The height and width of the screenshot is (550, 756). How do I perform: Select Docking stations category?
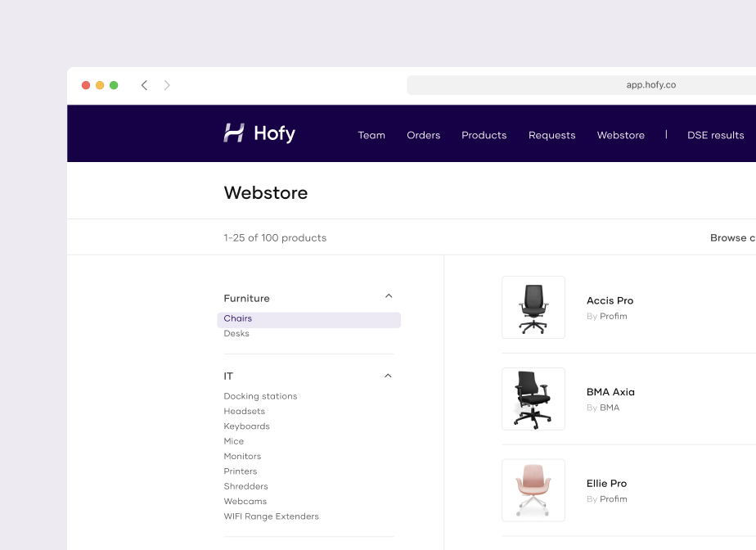(260, 396)
